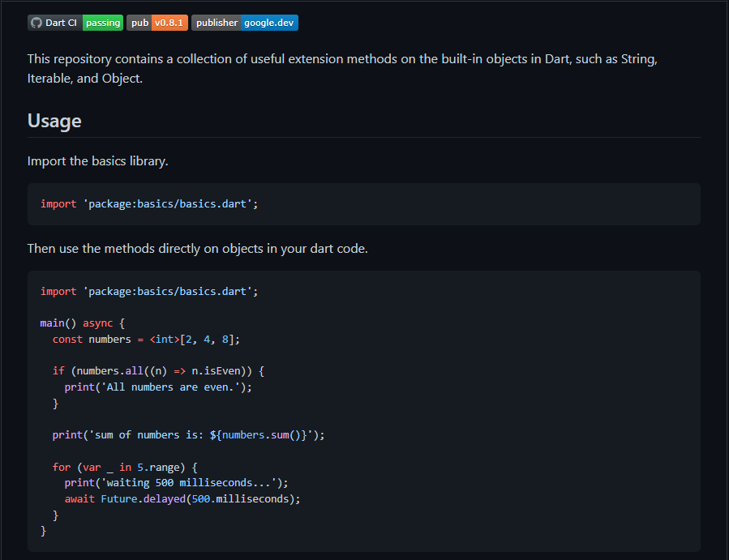Screen dimensions: 729x560
Task: Click the Dart CI passing badge
Action: [x=75, y=23]
